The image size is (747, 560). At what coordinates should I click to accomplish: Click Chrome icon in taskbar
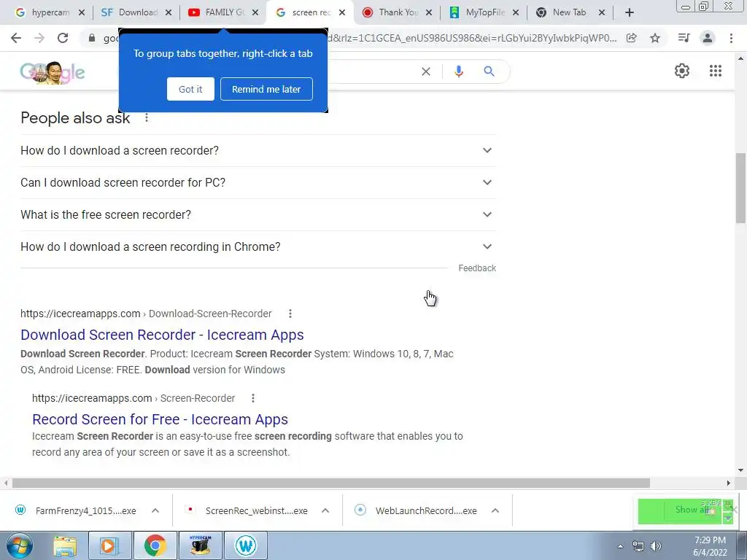tap(155, 545)
